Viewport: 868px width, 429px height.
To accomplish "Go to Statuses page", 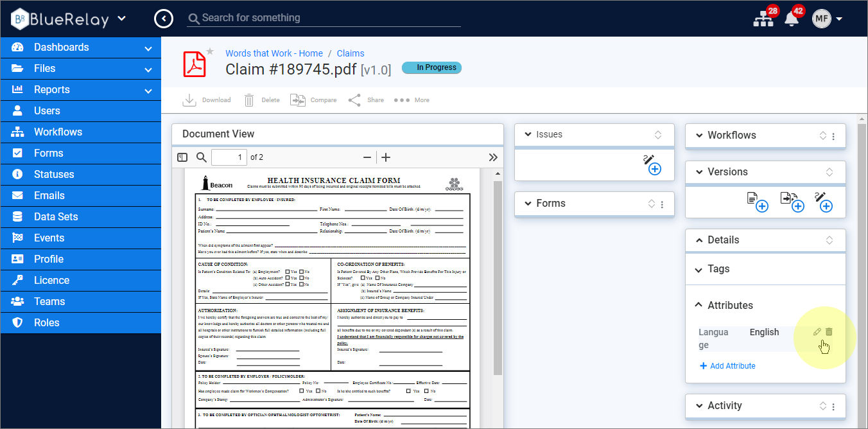I will pyautogui.click(x=81, y=175).
